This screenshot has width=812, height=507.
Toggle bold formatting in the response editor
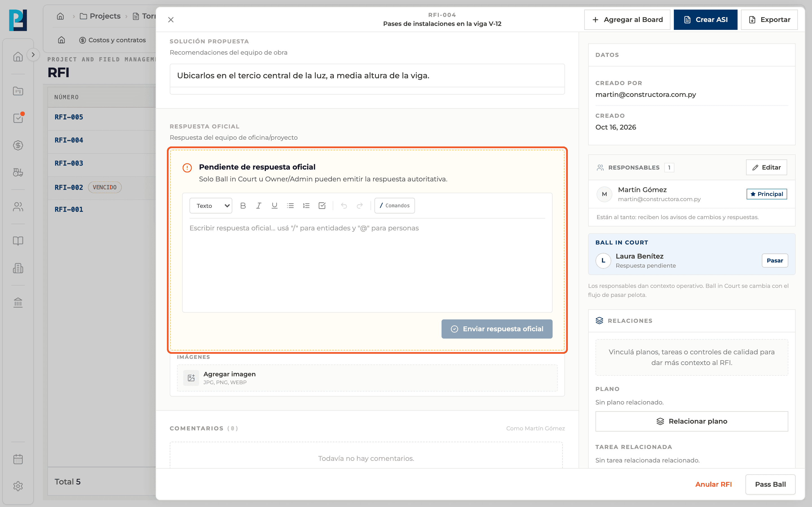[243, 206]
